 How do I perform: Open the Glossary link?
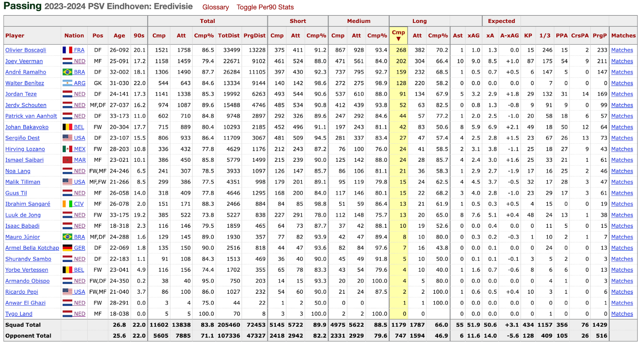(x=215, y=7)
